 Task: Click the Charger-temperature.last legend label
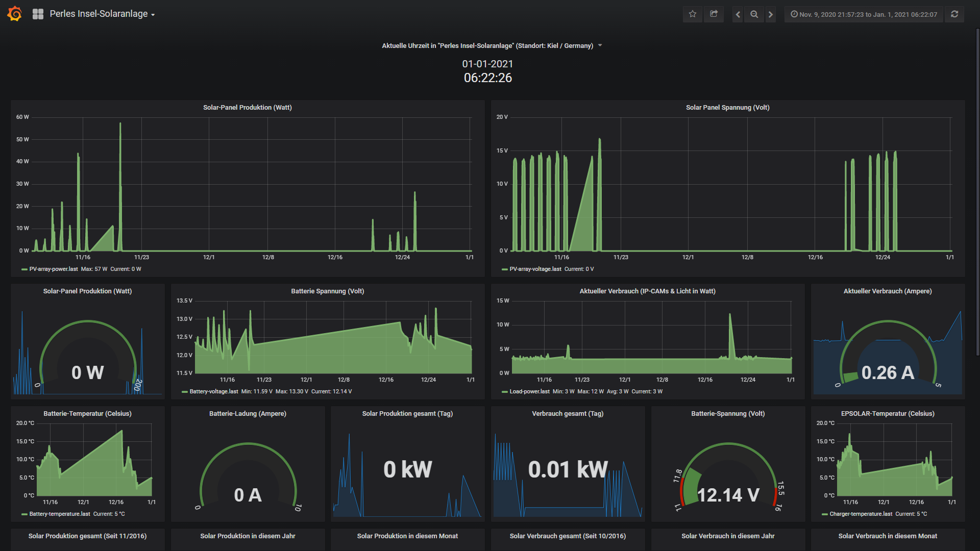click(861, 514)
